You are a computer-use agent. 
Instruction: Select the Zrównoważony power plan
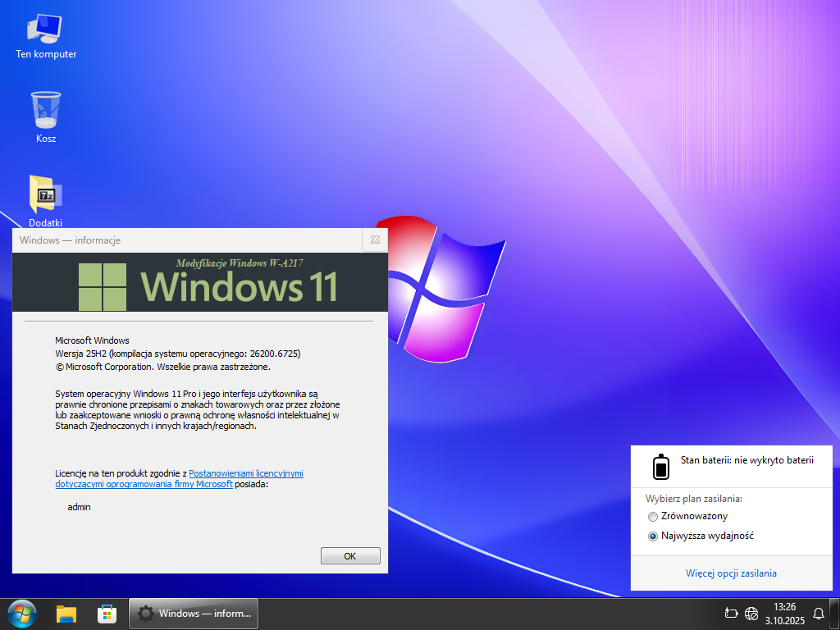coord(653,517)
